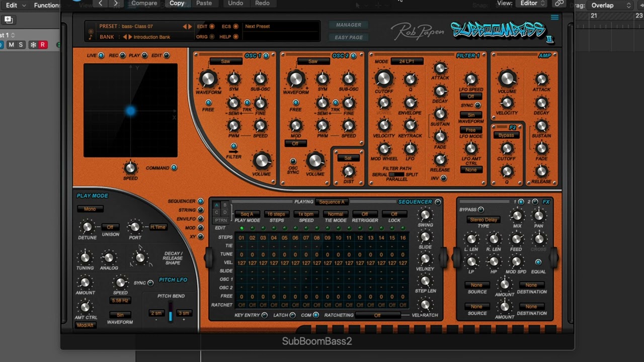Click the OSC 2 VOLUME knob
Image resolution: width=644 pixels, height=362 pixels.
(315, 161)
